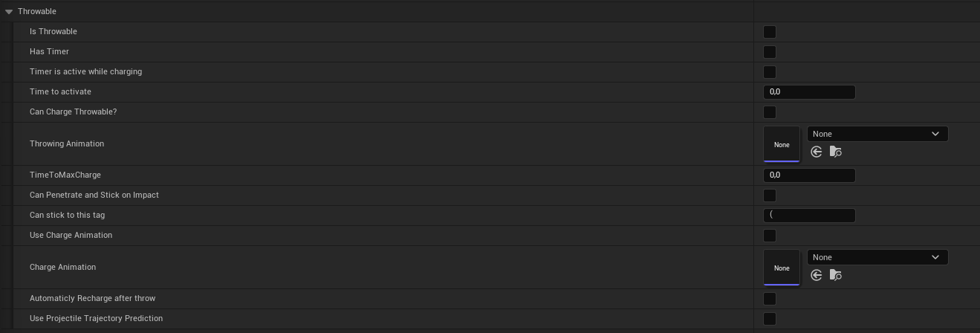The image size is (980, 333).
Task: Enable Can Charge Throwable option
Action: coord(770,112)
